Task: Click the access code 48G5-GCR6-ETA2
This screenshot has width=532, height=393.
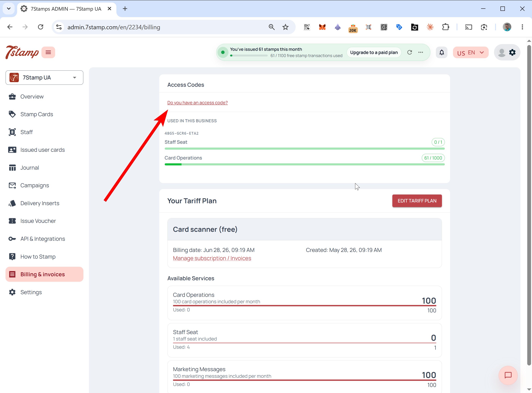Action: [x=182, y=133]
